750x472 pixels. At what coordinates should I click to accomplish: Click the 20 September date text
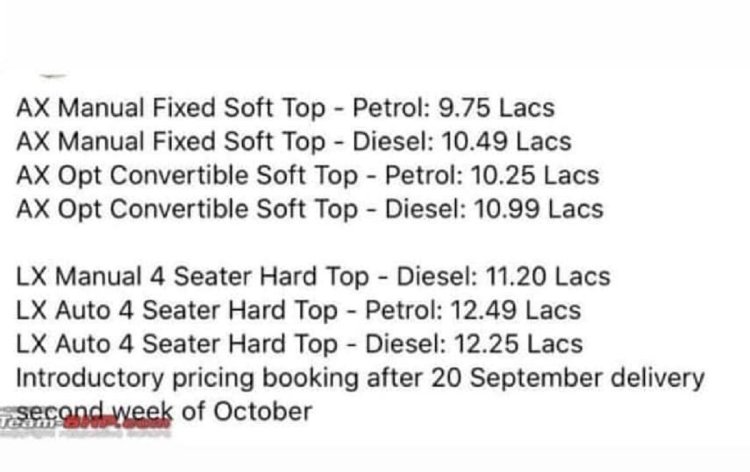(x=516, y=379)
